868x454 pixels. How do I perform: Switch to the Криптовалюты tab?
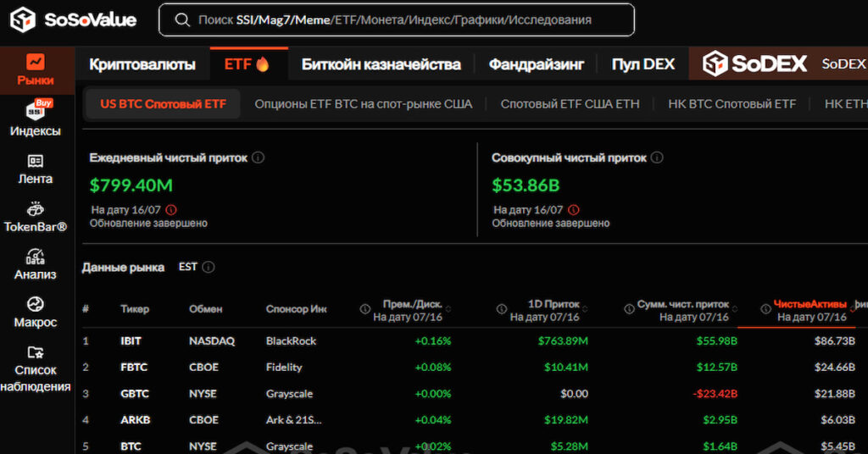pyautogui.click(x=142, y=64)
